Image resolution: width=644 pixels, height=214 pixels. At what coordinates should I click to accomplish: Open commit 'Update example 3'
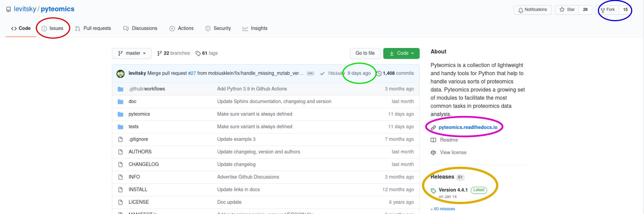click(236, 139)
